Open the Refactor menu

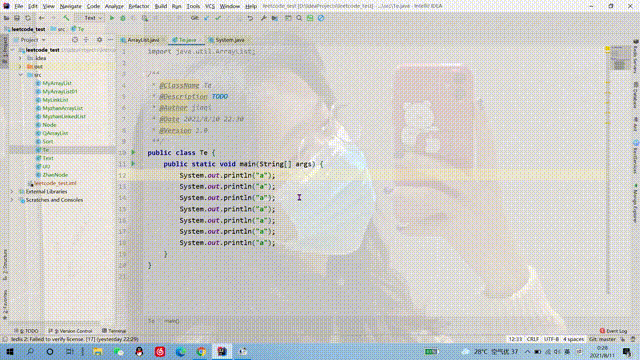[139, 7]
